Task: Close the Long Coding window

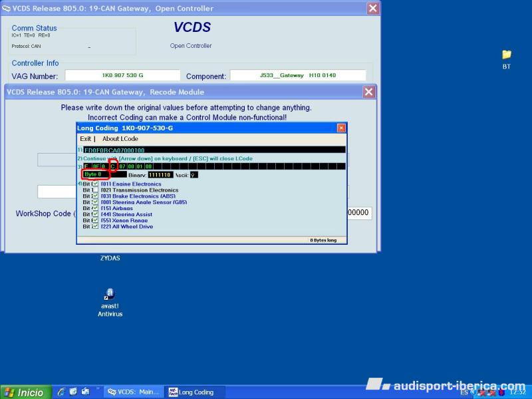Action: (x=341, y=128)
